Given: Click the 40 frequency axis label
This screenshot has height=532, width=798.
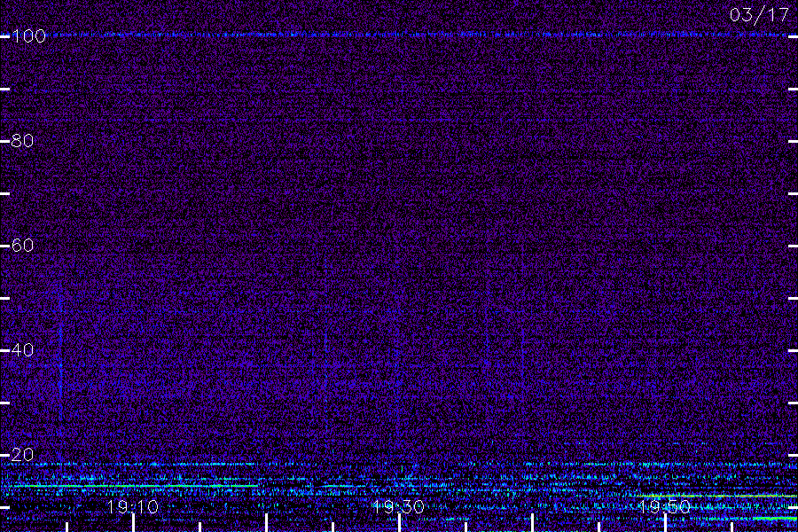Looking at the screenshot, I should 22,350.
